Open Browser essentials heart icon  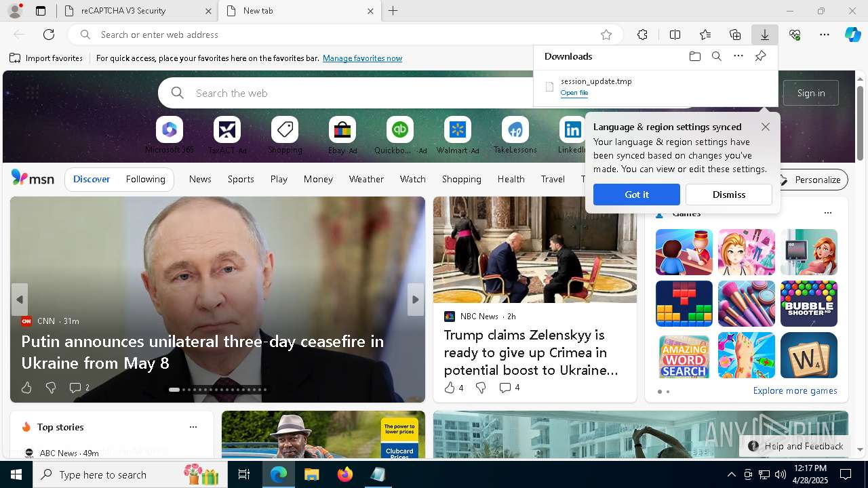coord(795,35)
